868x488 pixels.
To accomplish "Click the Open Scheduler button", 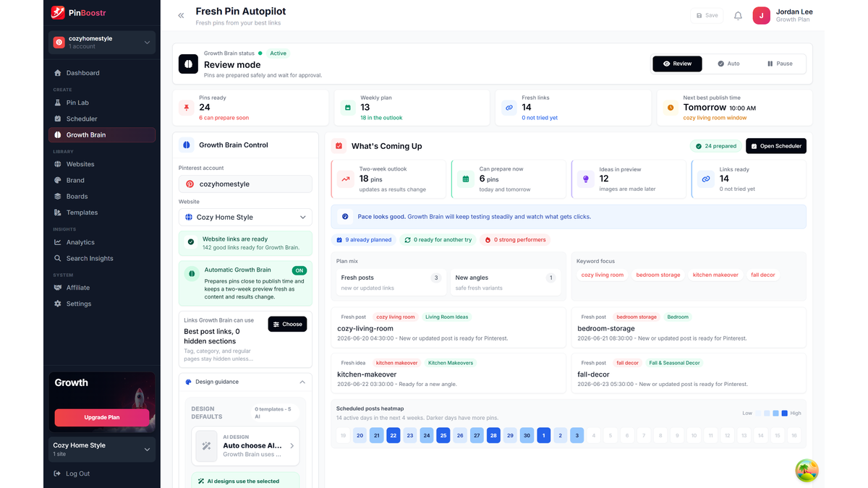I will (776, 146).
